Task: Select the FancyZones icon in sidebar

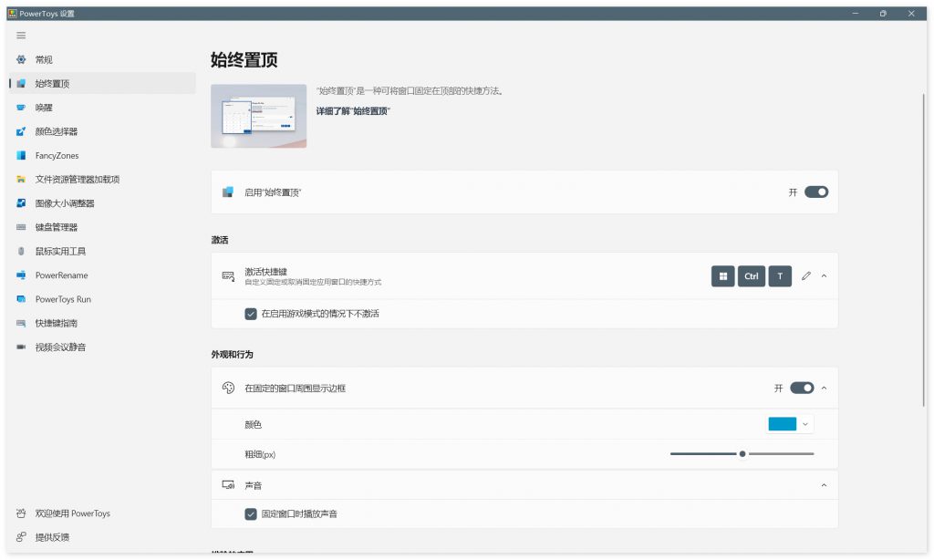Action: [21, 156]
